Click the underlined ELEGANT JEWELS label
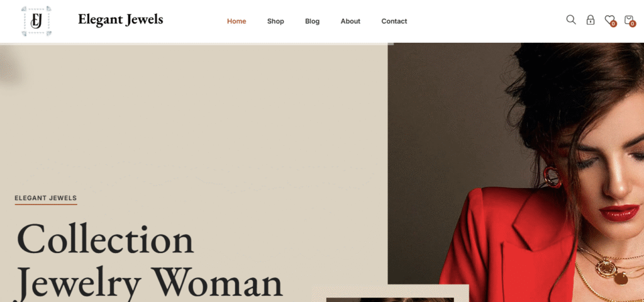Image resolution: width=644 pixels, height=302 pixels. (46, 198)
